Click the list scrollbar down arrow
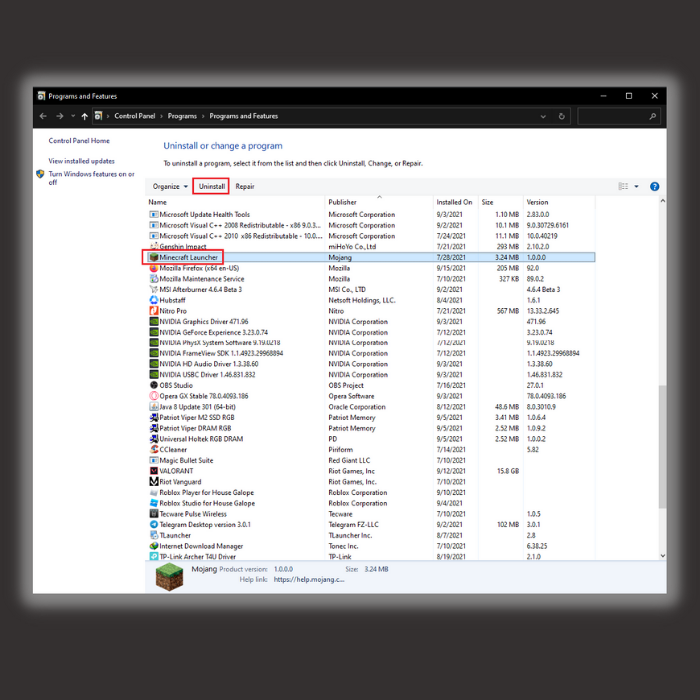Image resolution: width=700 pixels, height=700 pixels. point(662,556)
